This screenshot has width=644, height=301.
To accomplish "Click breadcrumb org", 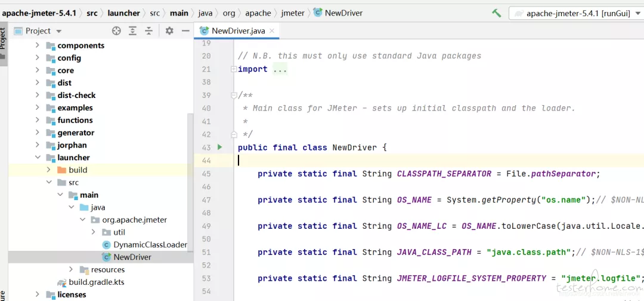I will pos(229,13).
